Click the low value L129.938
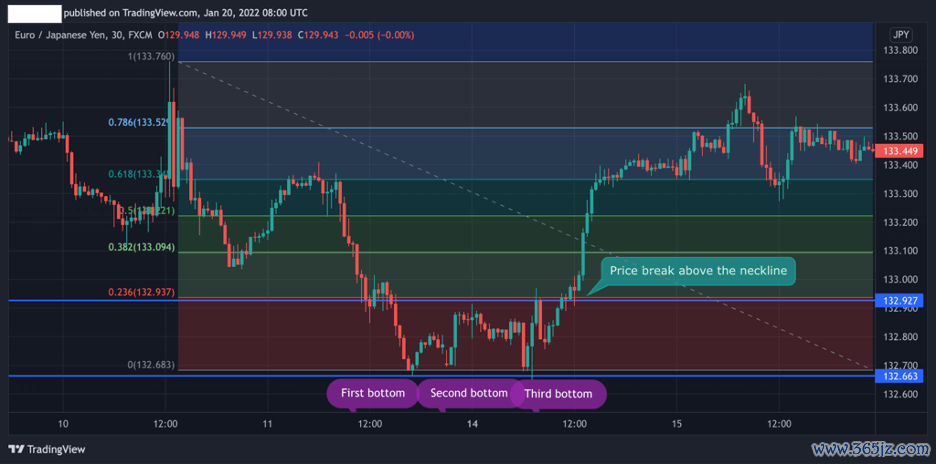This screenshot has width=936, height=464. click(x=272, y=36)
